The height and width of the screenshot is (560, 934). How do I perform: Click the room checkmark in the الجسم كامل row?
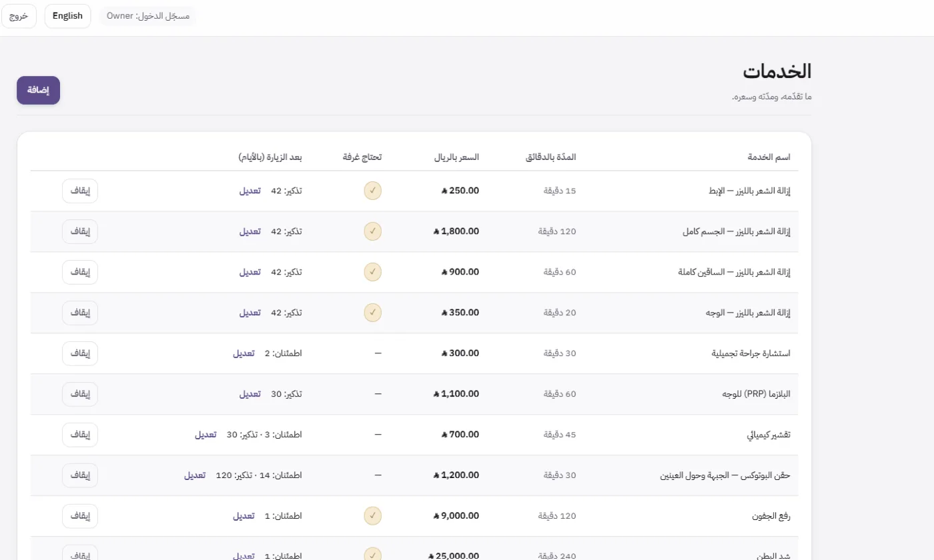(372, 231)
